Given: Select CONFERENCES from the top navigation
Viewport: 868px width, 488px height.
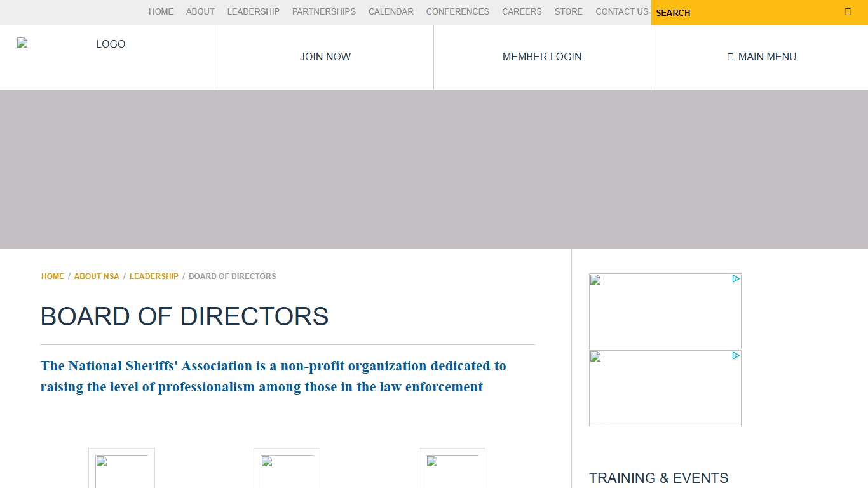Looking at the screenshot, I should pyautogui.click(x=458, y=11).
